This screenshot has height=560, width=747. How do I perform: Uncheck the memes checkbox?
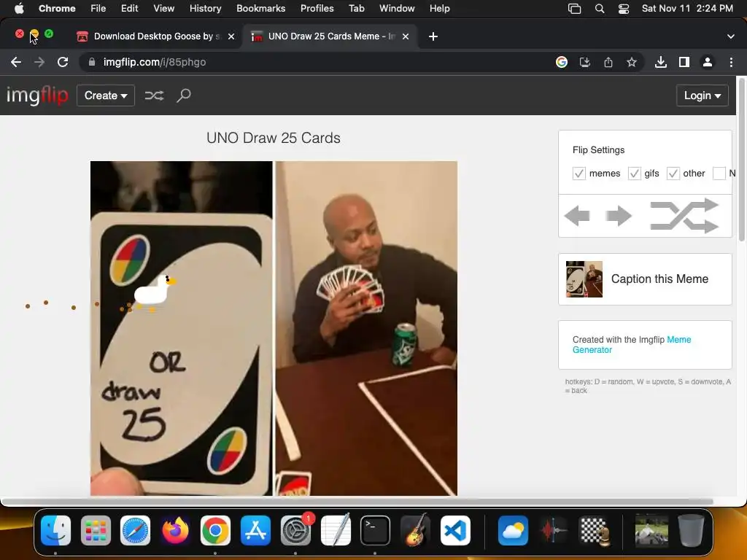point(578,174)
